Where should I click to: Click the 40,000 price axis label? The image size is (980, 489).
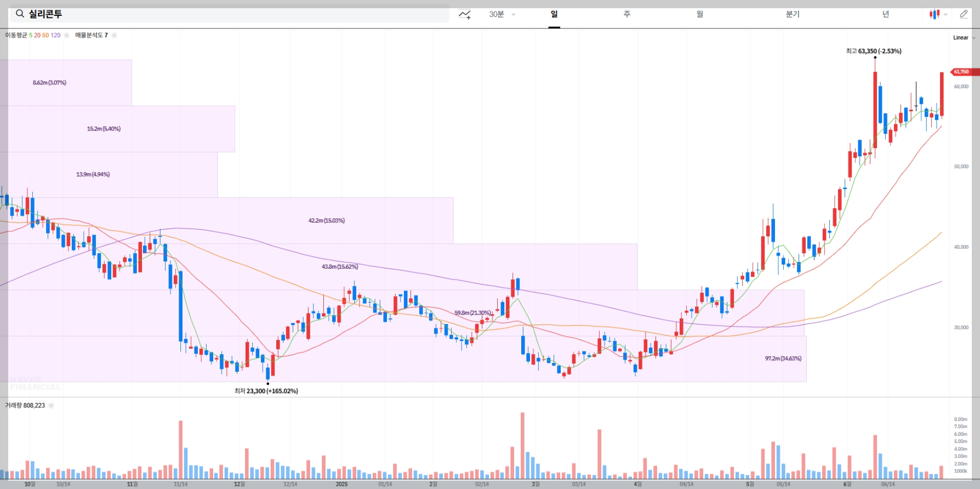[961, 247]
